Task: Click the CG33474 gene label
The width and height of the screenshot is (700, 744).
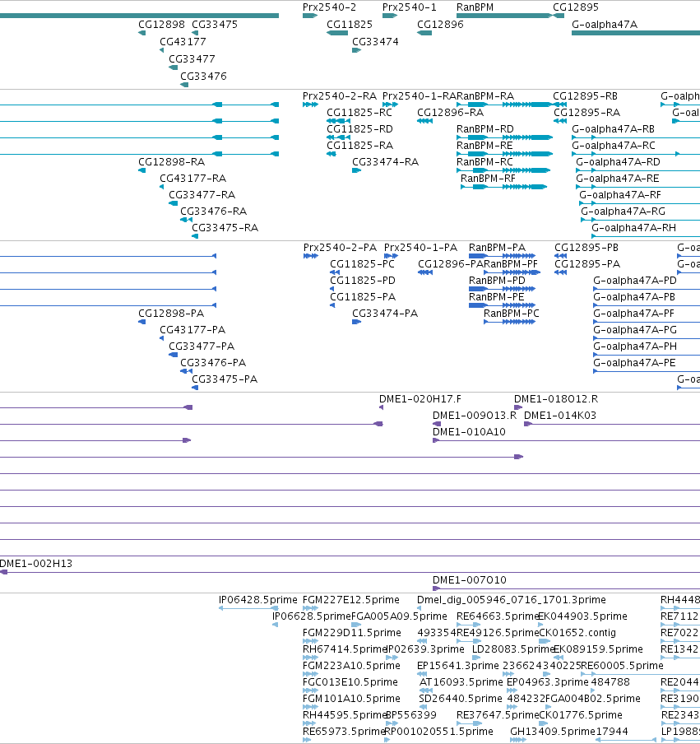Action: [x=375, y=42]
